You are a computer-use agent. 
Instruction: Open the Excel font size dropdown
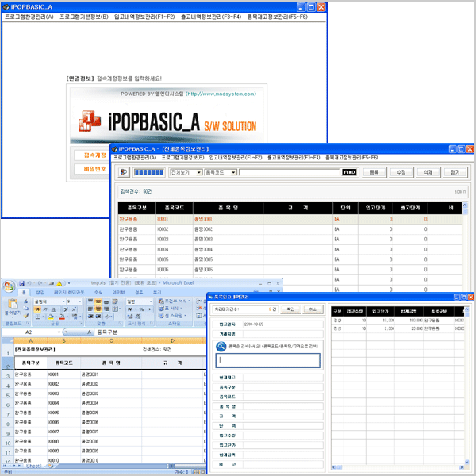(80, 301)
